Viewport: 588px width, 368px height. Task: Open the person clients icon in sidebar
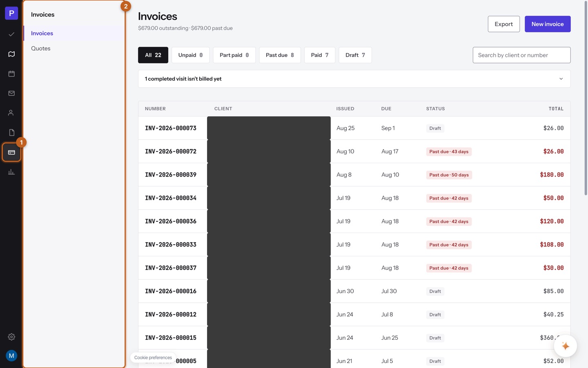click(x=11, y=113)
